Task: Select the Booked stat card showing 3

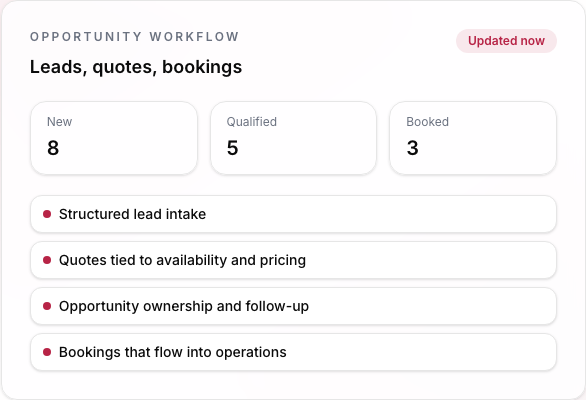Action: click(473, 138)
